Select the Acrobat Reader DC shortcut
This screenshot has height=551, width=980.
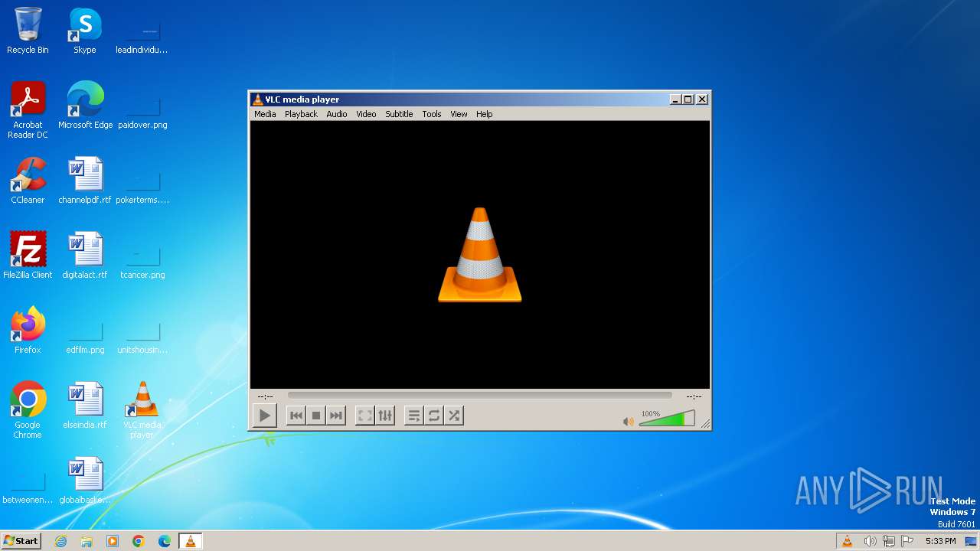pos(28,110)
